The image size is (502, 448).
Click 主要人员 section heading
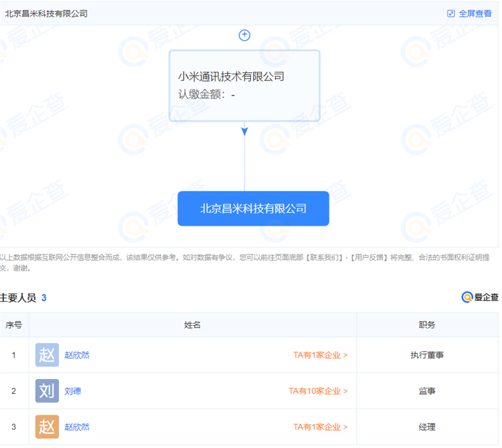pyautogui.click(x=18, y=298)
